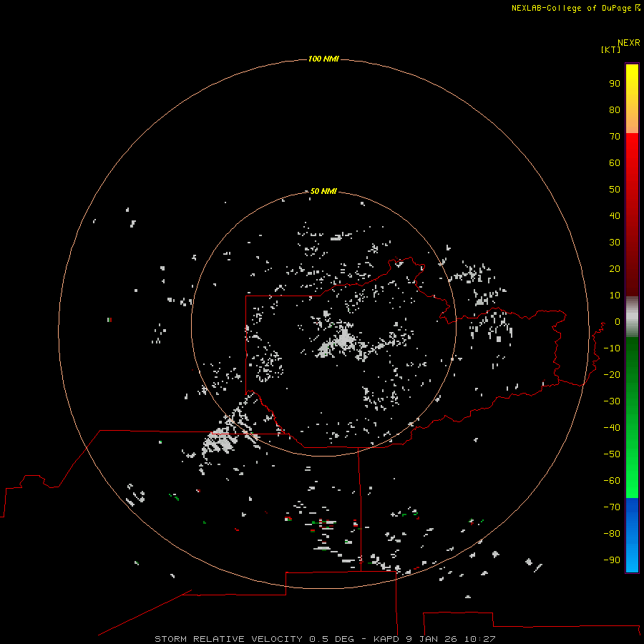This screenshot has width=644, height=644.
Task: Click the NEXR label above the color bar
Action: coord(629,43)
